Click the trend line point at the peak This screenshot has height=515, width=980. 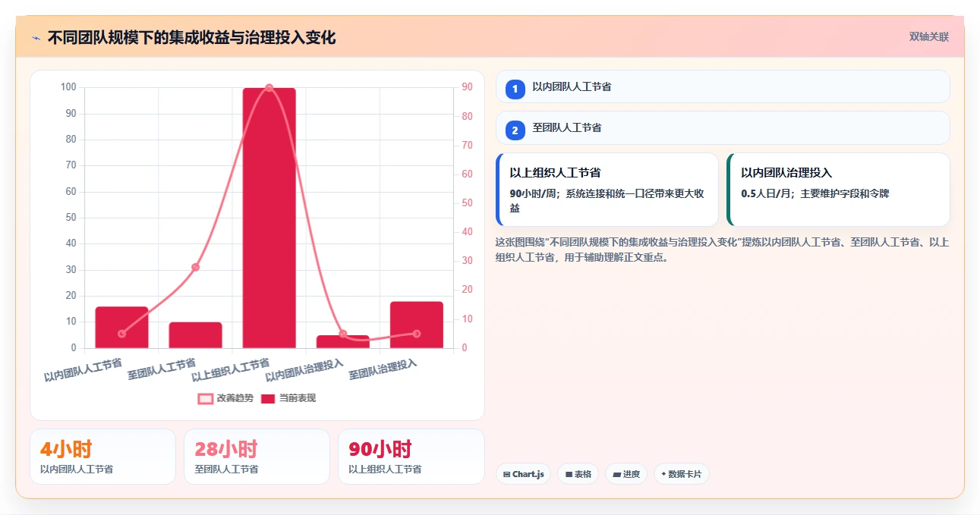coord(269,88)
